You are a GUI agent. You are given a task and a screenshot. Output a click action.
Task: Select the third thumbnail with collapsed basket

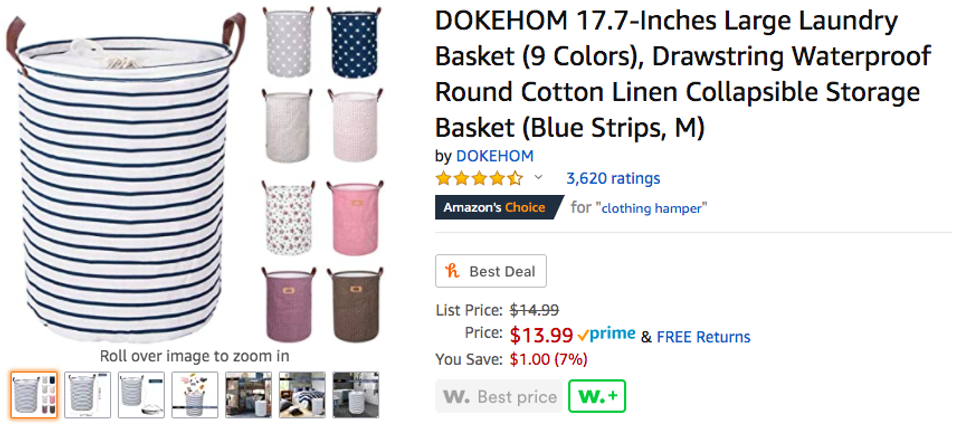click(x=141, y=394)
